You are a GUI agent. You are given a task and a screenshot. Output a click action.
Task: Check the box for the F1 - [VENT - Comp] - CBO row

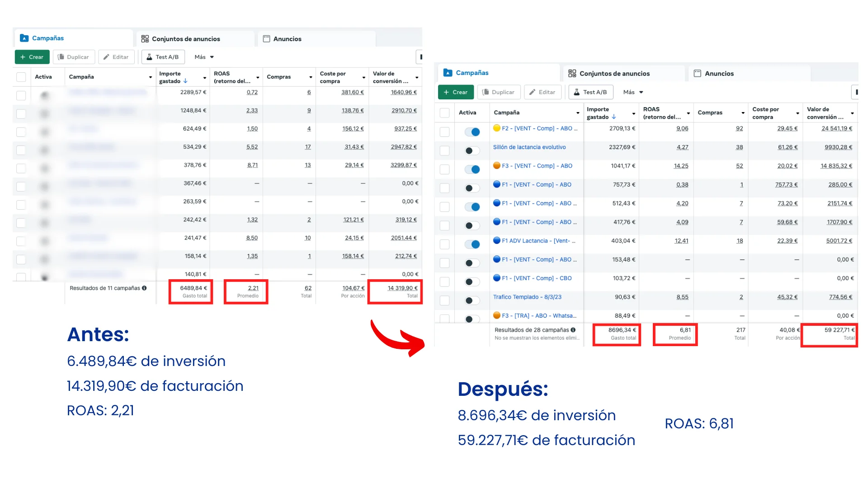coord(445,282)
